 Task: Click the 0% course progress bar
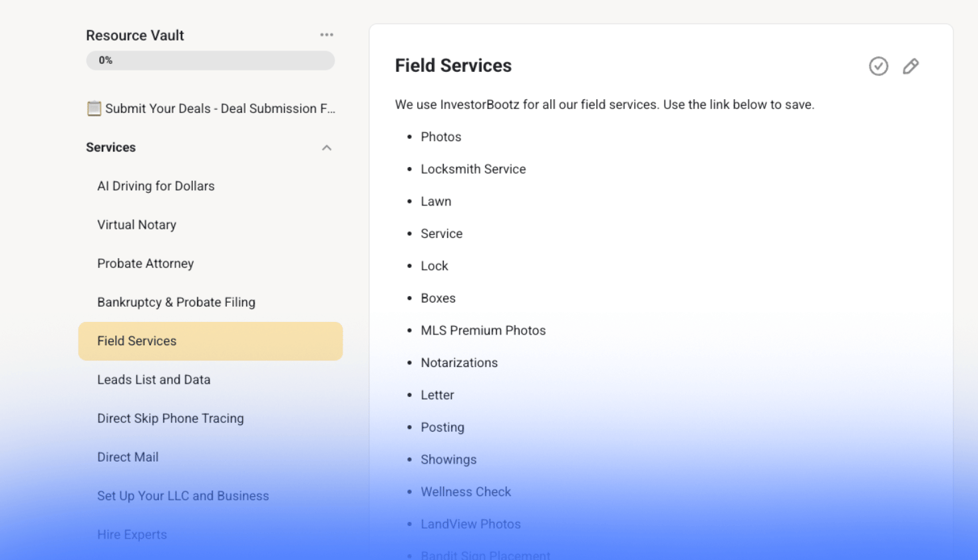click(x=210, y=61)
